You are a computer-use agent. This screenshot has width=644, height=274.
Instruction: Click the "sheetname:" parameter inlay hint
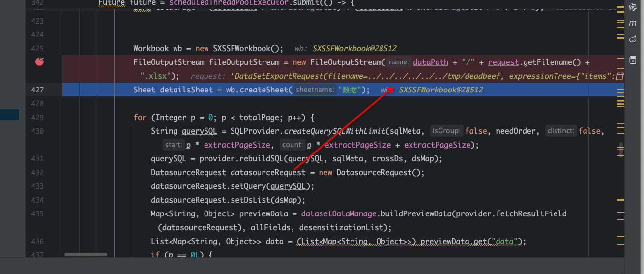tap(315, 90)
